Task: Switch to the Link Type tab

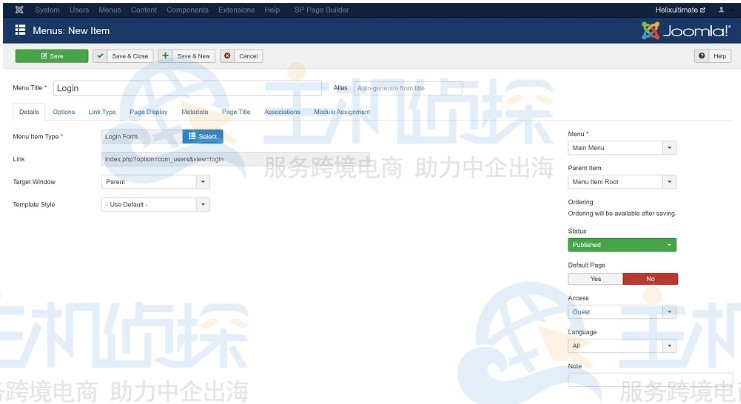Action: (102, 112)
